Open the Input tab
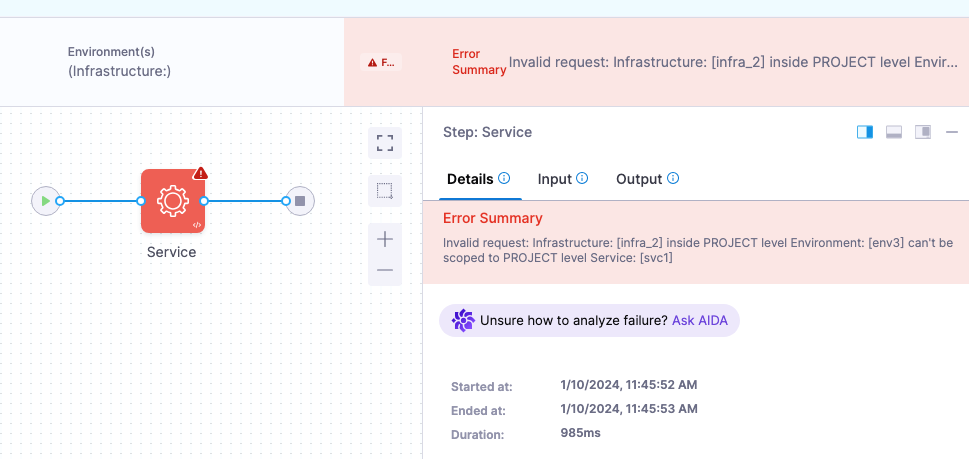Image resolution: width=969 pixels, height=459 pixels. coord(555,179)
